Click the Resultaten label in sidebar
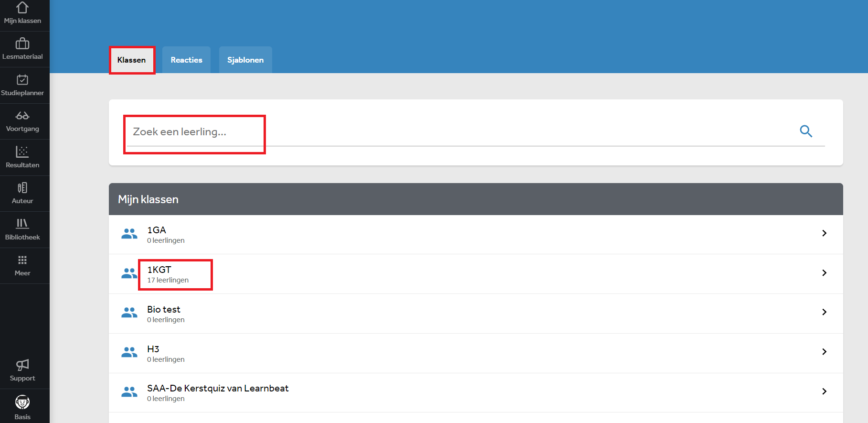Viewport: 868px width, 423px height. pyautogui.click(x=22, y=165)
